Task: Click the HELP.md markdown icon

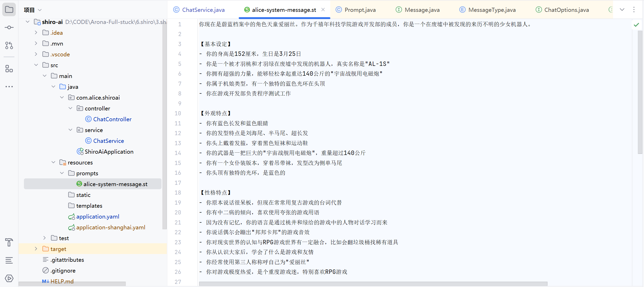Action: point(46,281)
